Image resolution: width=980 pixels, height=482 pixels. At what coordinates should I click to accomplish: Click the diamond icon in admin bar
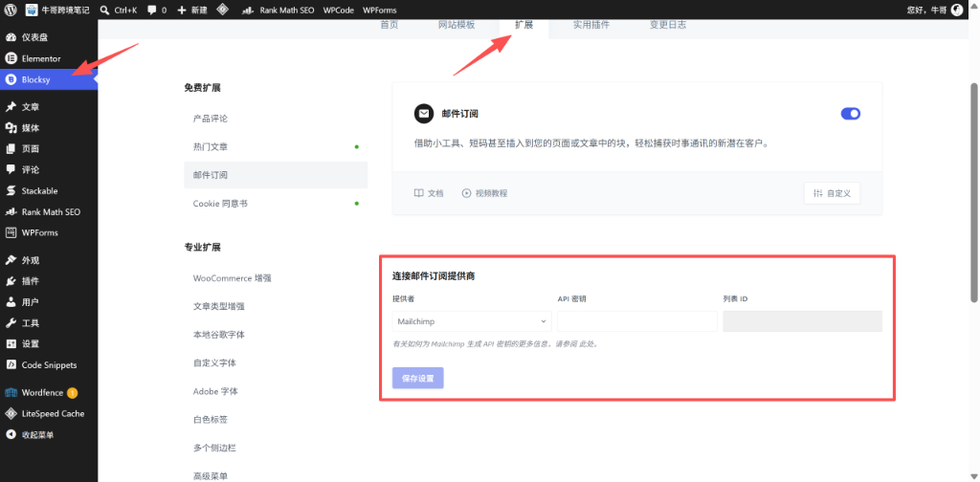(x=222, y=10)
